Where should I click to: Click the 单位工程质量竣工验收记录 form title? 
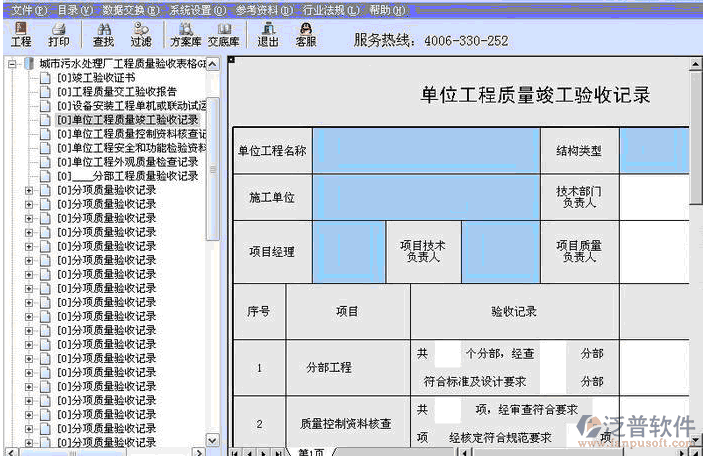point(535,95)
